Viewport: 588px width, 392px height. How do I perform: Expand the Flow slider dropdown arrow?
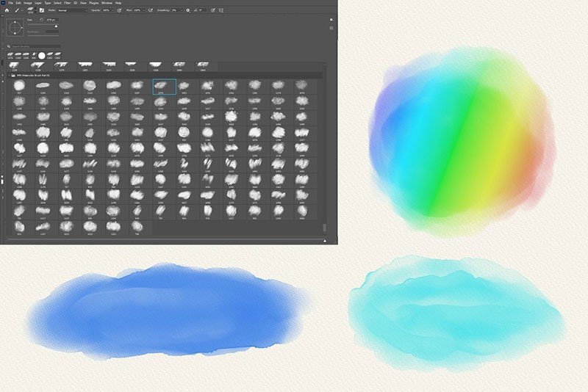click(x=144, y=10)
